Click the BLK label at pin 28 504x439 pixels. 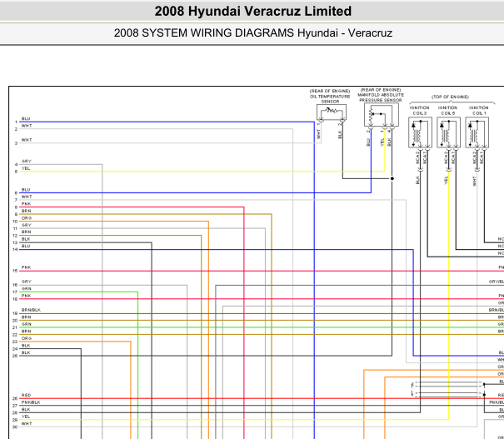(26, 410)
